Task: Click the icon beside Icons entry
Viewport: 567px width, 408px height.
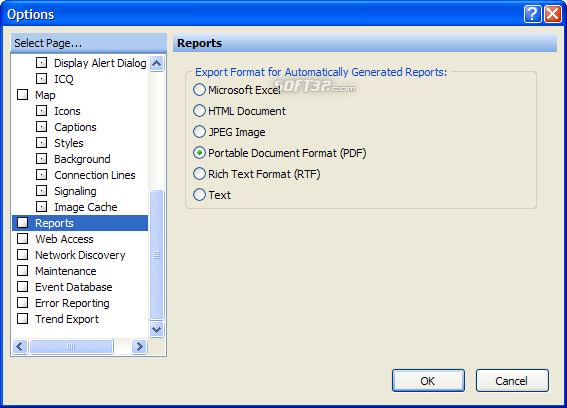Action: pyautogui.click(x=42, y=110)
